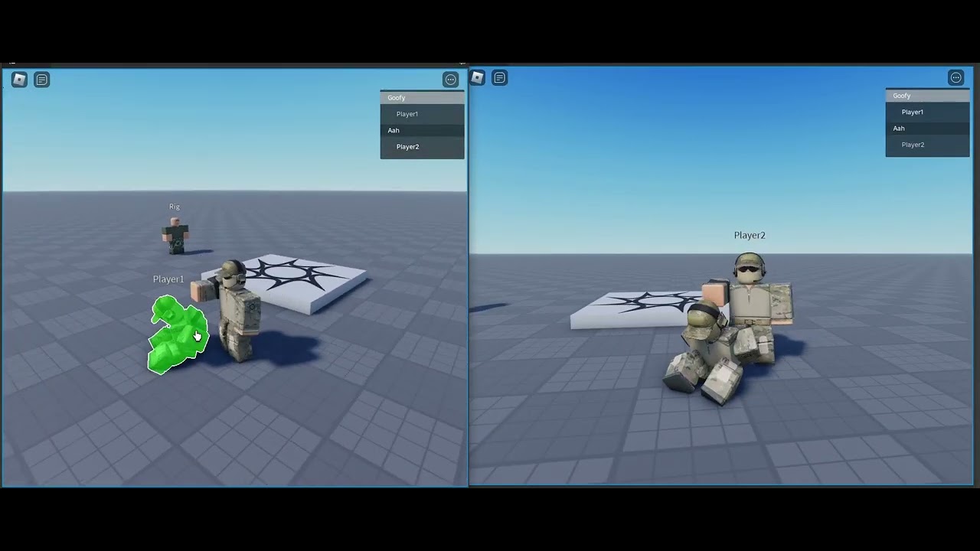
Task: Open Roblox menu in right window
Action: tap(477, 77)
